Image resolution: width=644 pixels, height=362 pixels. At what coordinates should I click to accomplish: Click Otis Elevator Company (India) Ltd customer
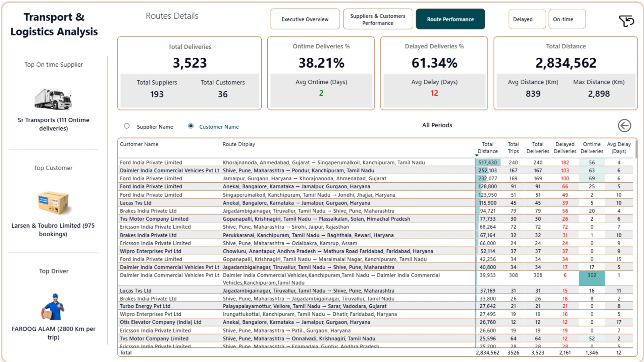161,322
